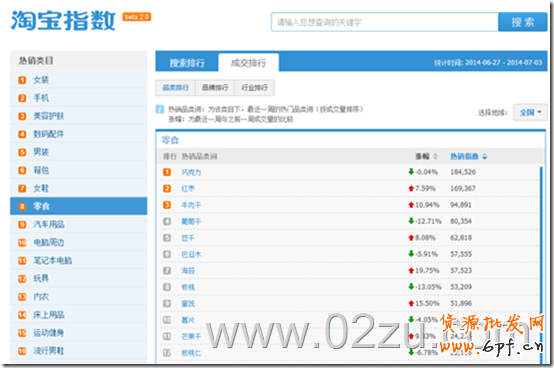Select the 品牌排行 sub-tab
The height and width of the screenshot is (368, 554).
click(x=215, y=88)
